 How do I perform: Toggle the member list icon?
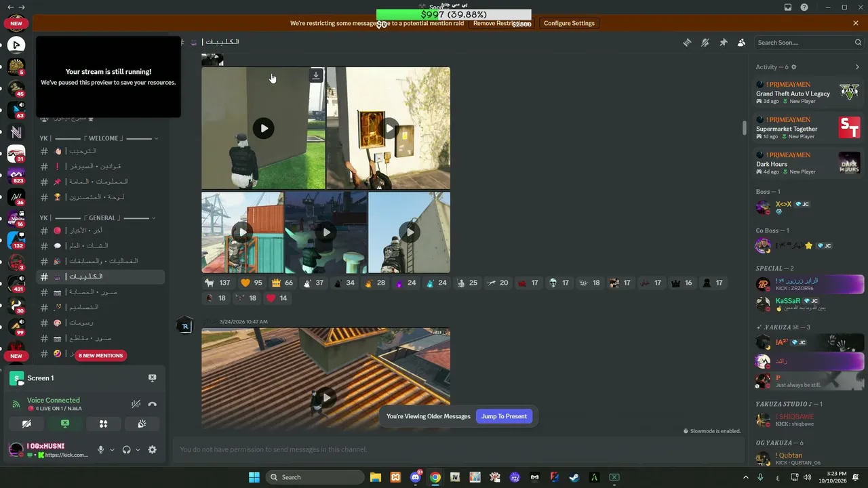(x=741, y=42)
